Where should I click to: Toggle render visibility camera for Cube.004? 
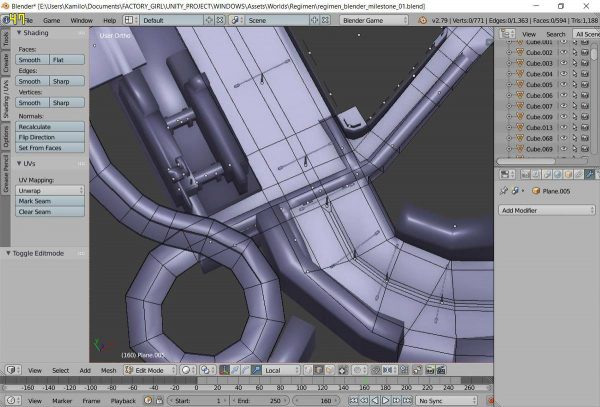587,74
